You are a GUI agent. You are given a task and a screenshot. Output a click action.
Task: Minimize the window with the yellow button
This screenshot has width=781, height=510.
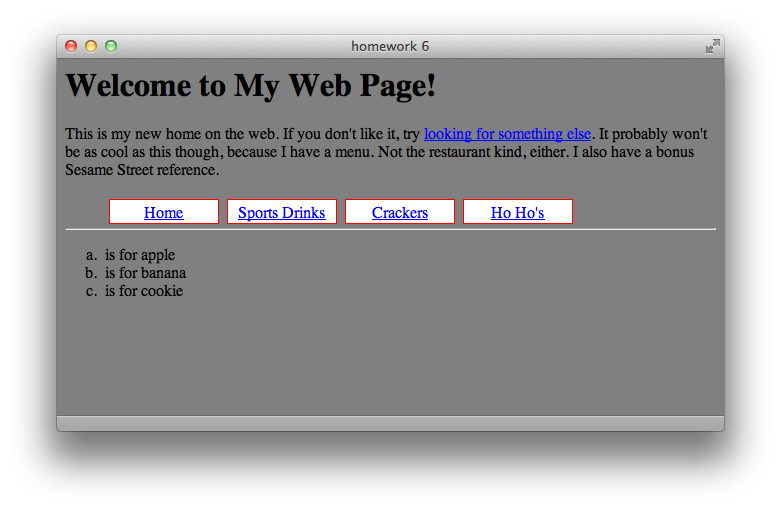pos(91,46)
